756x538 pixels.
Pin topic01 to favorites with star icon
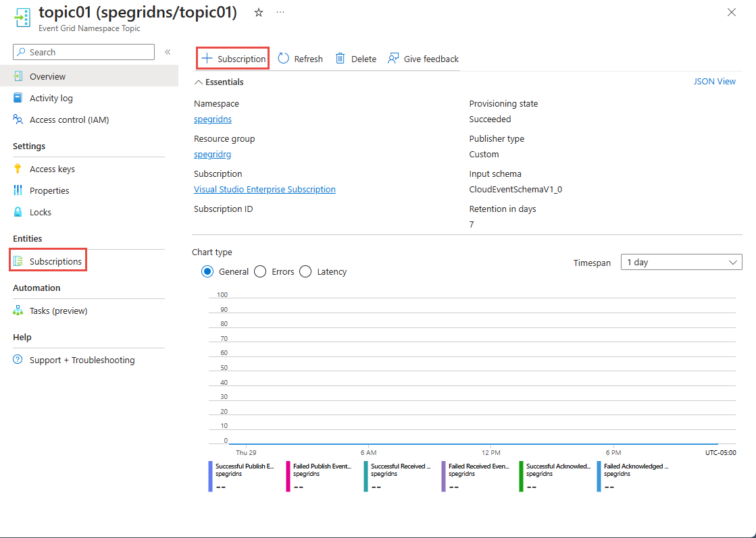[x=259, y=13]
